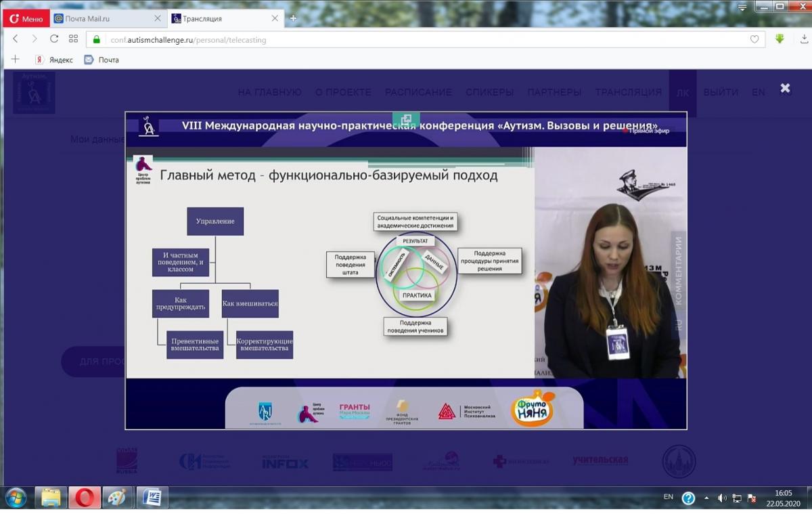This screenshot has width=812, height=514.
Task: Close the Почта Mail.ru tab
Action: 158,18
